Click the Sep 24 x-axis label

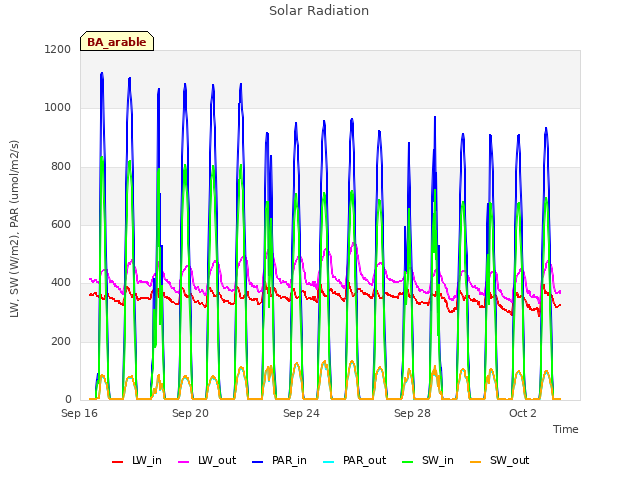[301, 413]
